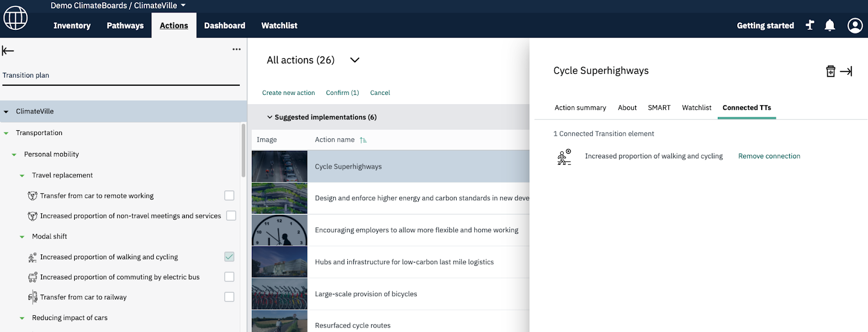Open the three-dots sidebar menu

(x=237, y=49)
